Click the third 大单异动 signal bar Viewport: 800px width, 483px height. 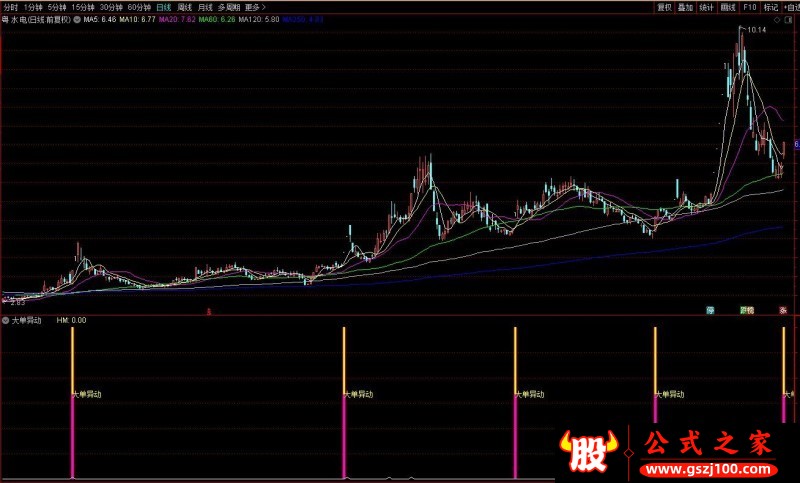[515, 403]
